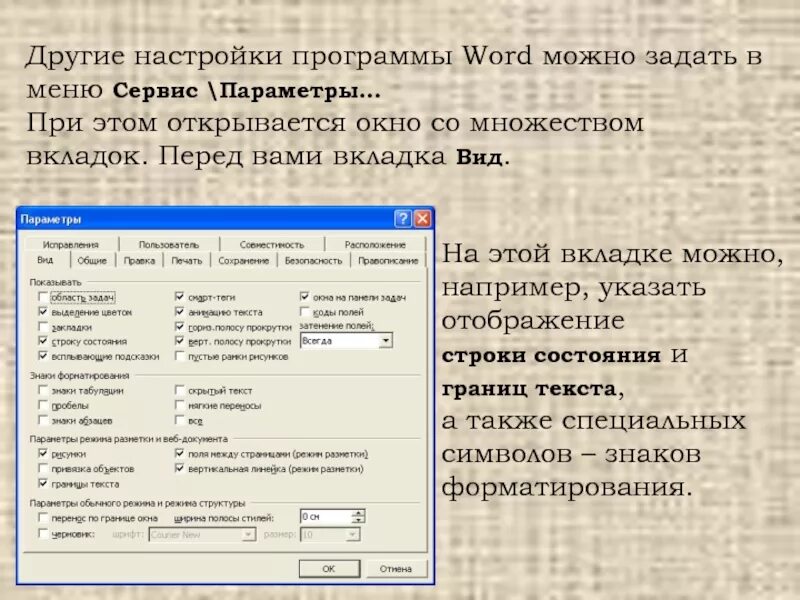Enable скрытый текст checkbox
Viewport: 800px width, 600px height.
180,390
